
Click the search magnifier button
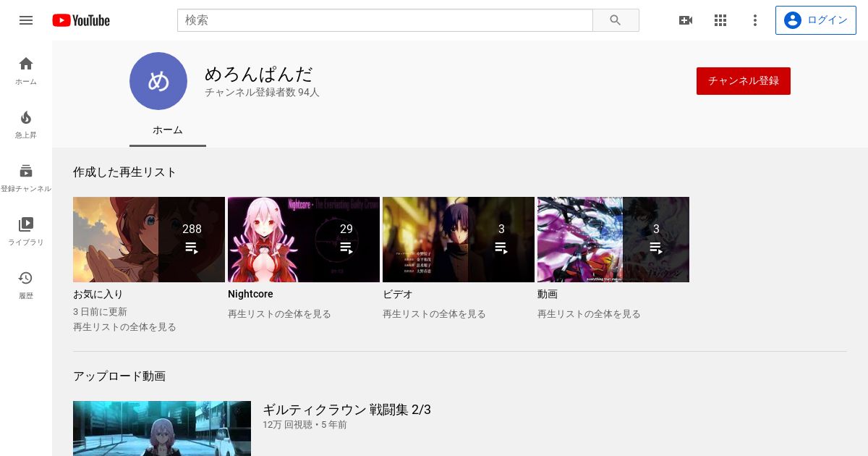(x=616, y=20)
